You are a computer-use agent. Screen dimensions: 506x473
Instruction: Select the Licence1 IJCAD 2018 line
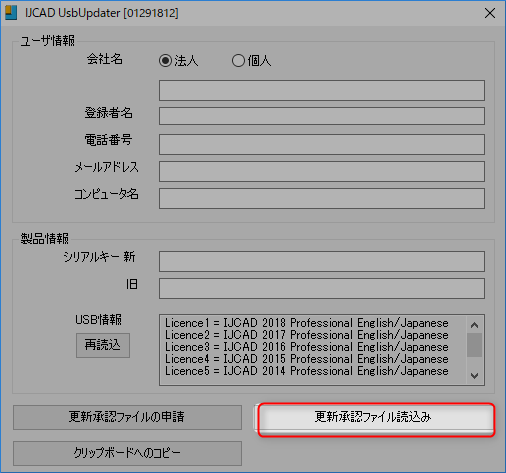[307, 323]
